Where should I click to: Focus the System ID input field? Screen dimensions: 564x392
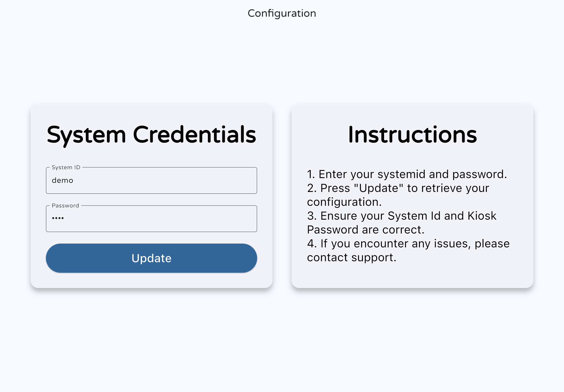151,180
